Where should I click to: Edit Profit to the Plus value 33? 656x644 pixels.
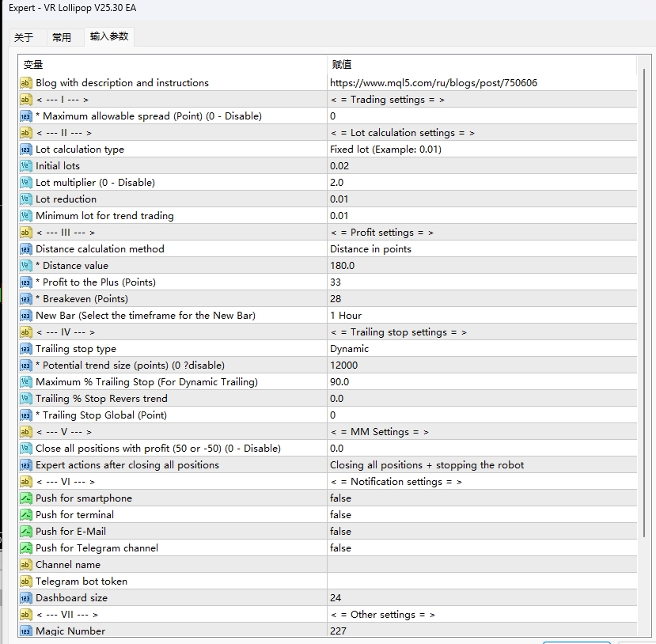pos(482,282)
